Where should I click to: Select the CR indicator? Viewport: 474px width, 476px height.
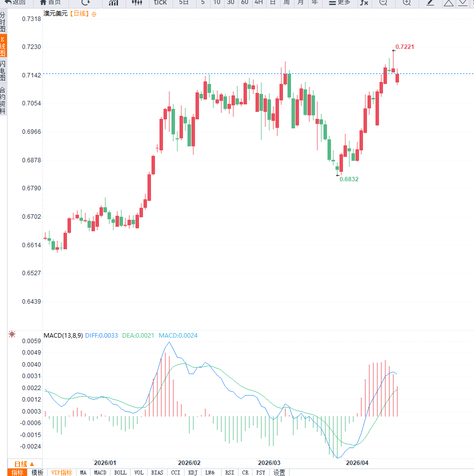click(x=245, y=473)
